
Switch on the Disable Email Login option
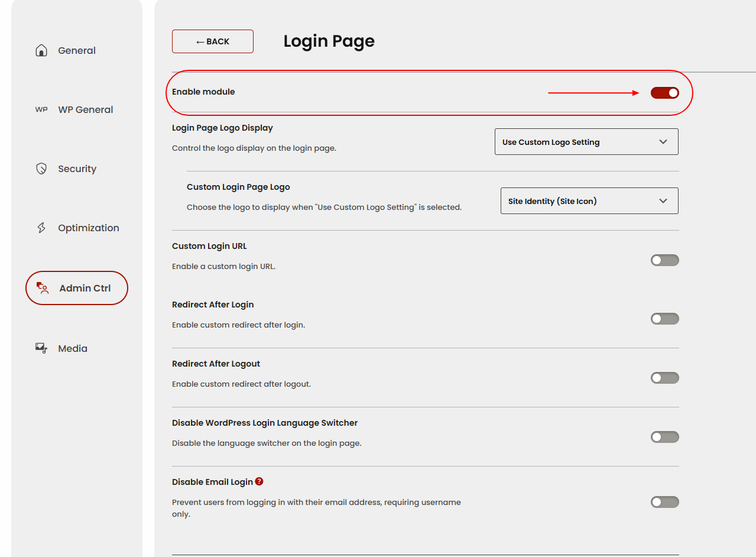(664, 501)
